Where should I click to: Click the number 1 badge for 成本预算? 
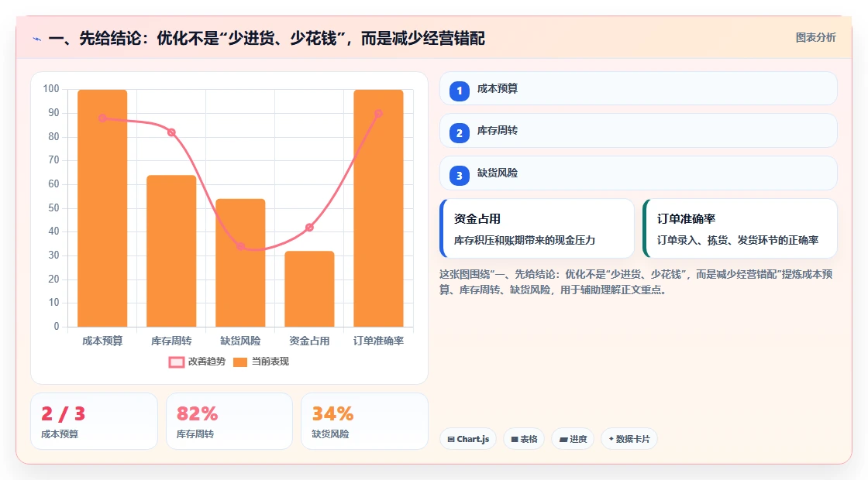coord(459,91)
